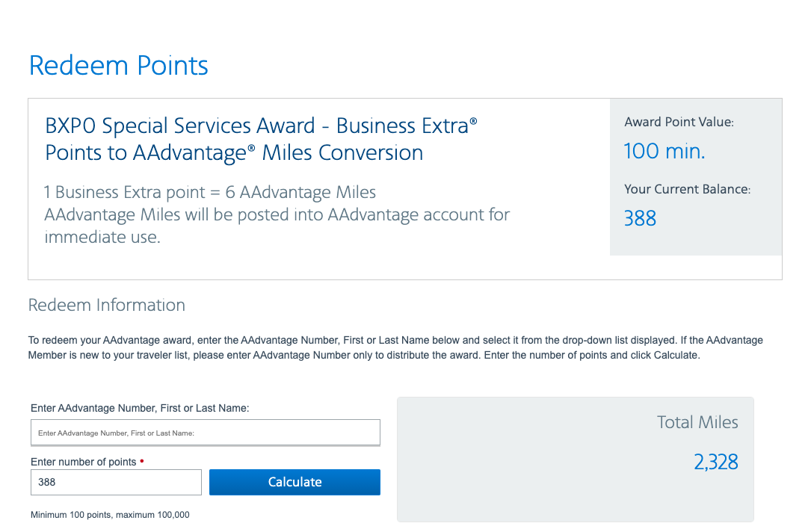The image size is (811, 532).
Task: Click the Enter number of points label
Action: 83,462
